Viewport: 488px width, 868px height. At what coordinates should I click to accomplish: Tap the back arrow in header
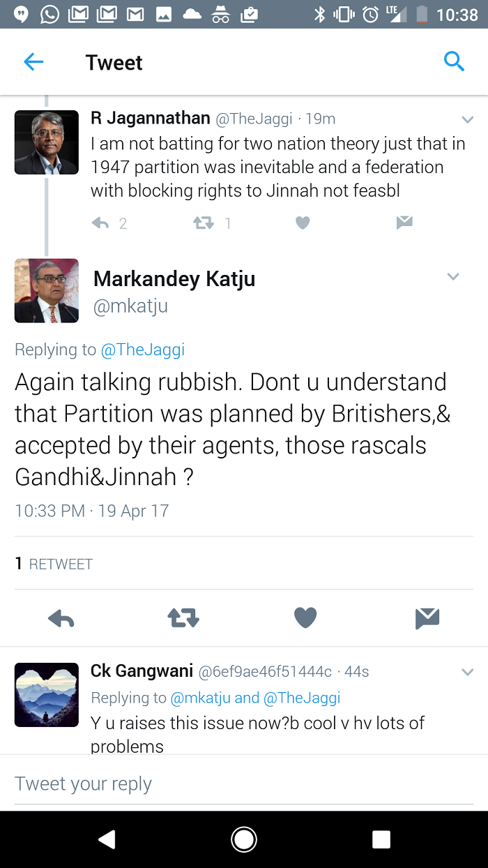click(33, 62)
